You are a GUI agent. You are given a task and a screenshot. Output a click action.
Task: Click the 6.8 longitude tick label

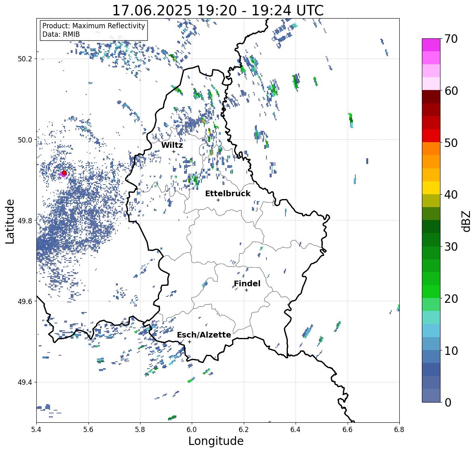(399, 429)
